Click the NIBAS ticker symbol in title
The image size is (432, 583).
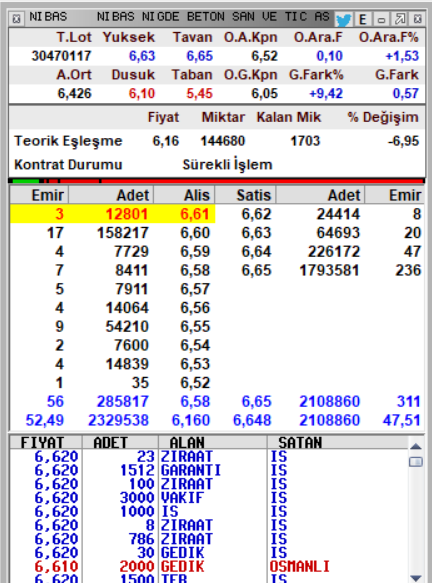pos(48,17)
